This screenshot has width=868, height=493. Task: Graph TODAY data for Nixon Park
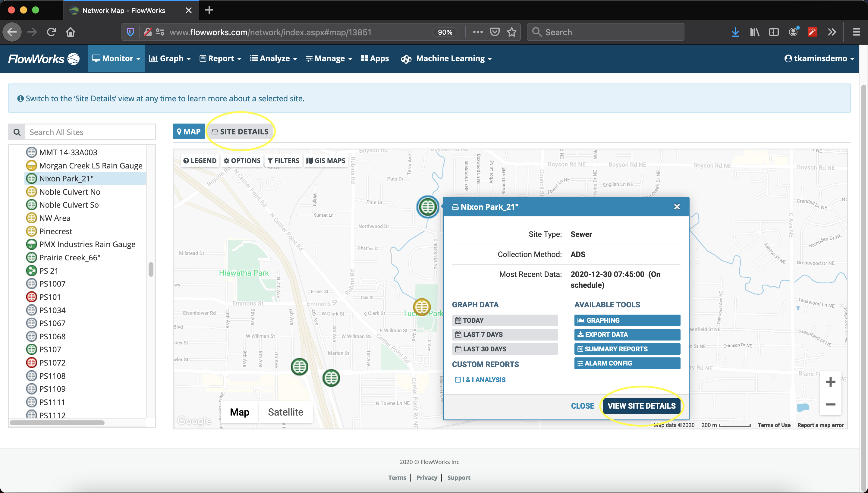click(x=505, y=320)
